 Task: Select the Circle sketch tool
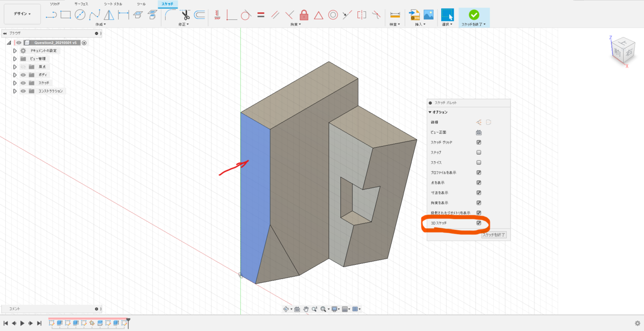[80, 15]
